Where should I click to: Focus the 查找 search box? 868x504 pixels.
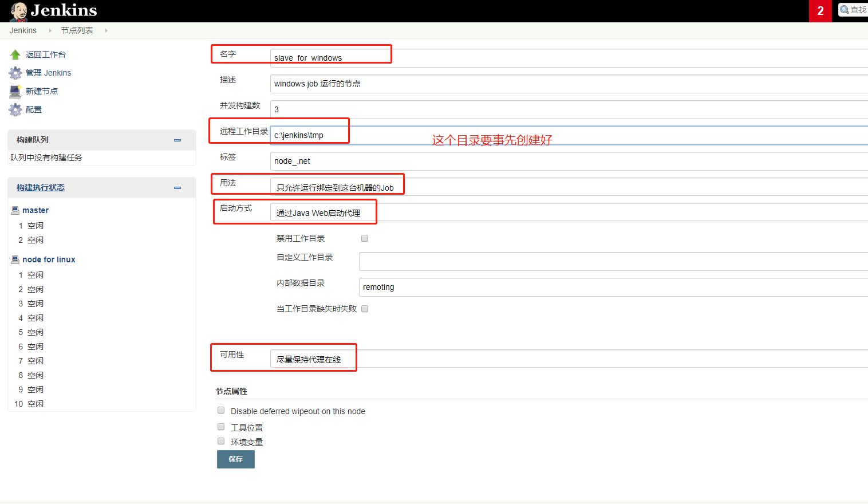point(853,10)
